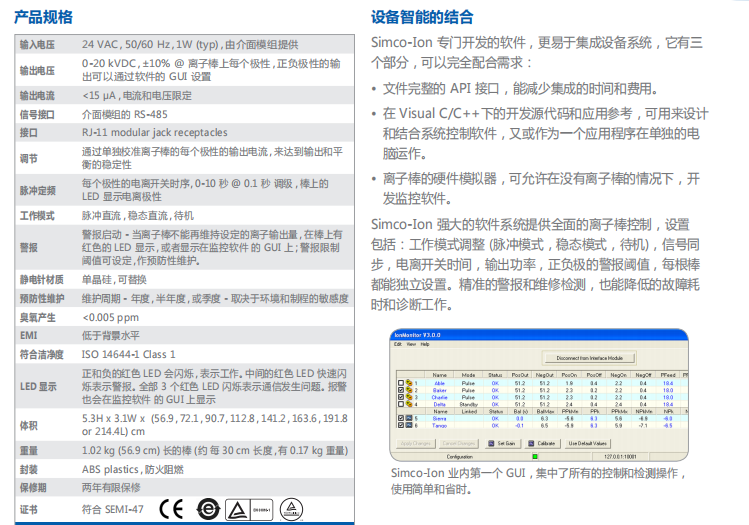The image size is (749, 525).
Task: Click the round triangle-in-circle certification logo
Action: coord(291,509)
